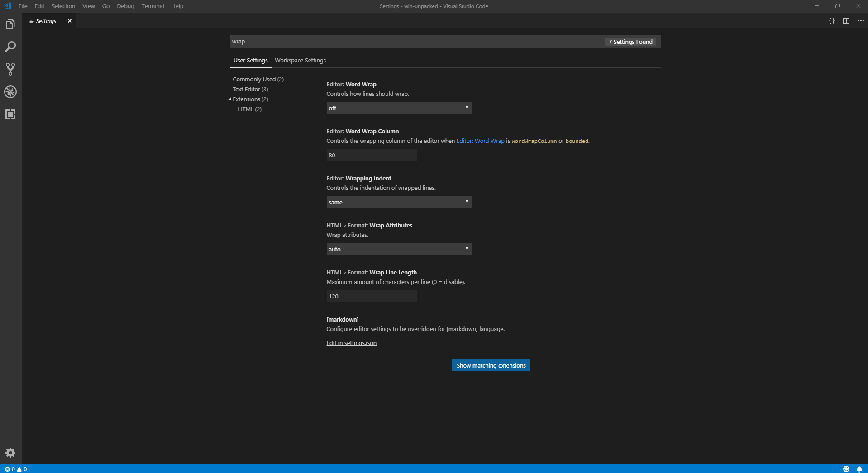The height and width of the screenshot is (473, 868).
Task: Open the Search view in activity bar
Action: pos(10,47)
